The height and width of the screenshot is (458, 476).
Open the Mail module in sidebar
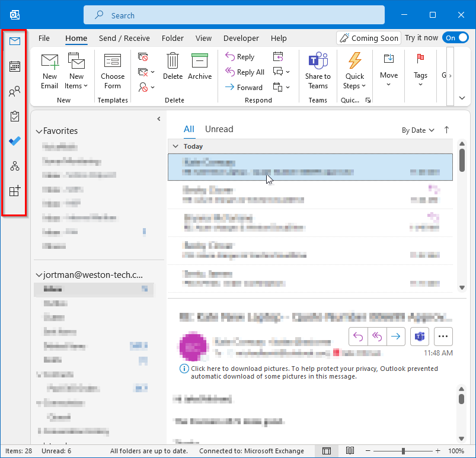pyautogui.click(x=15, y=41)
